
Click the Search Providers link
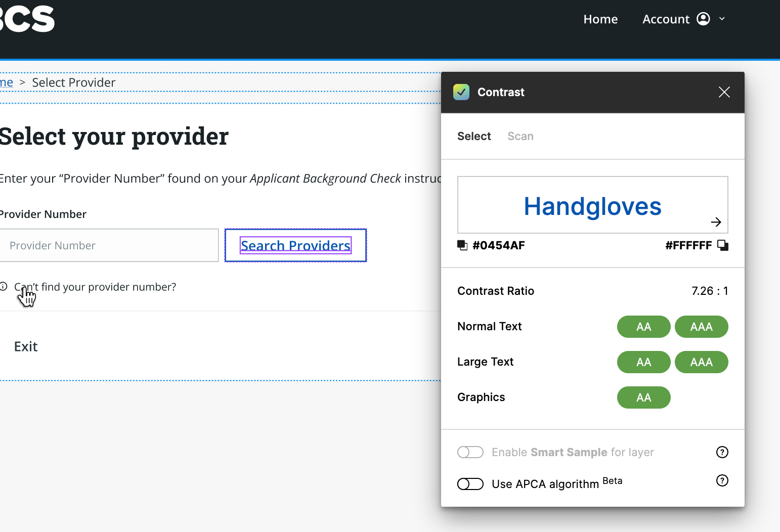[x=295, y=245]
